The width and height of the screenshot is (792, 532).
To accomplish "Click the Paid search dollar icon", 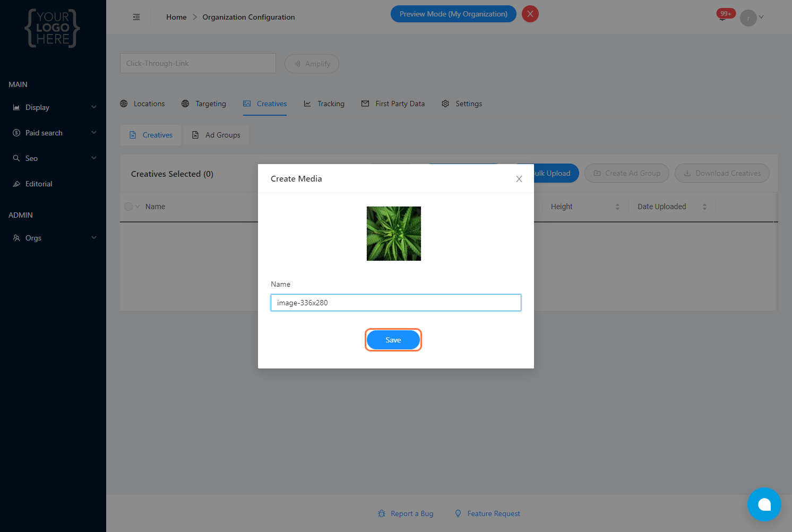I will click(16, 133).
